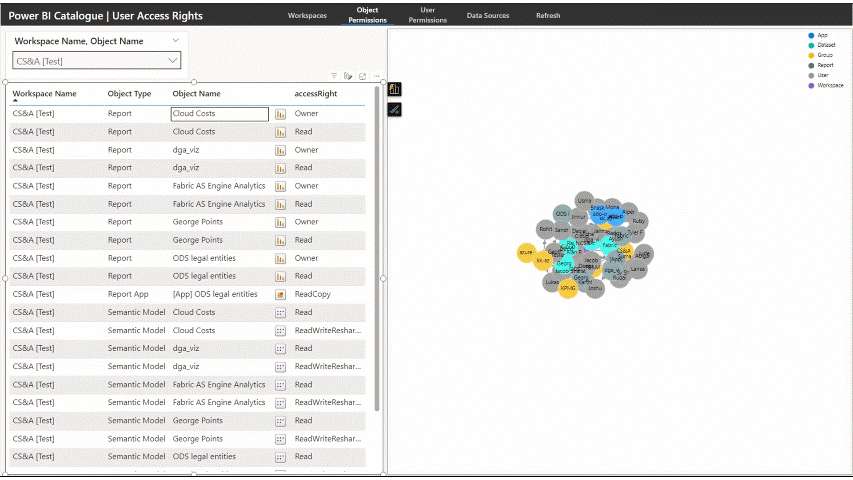Click the personalize visual icon above the table

(348, 76)
